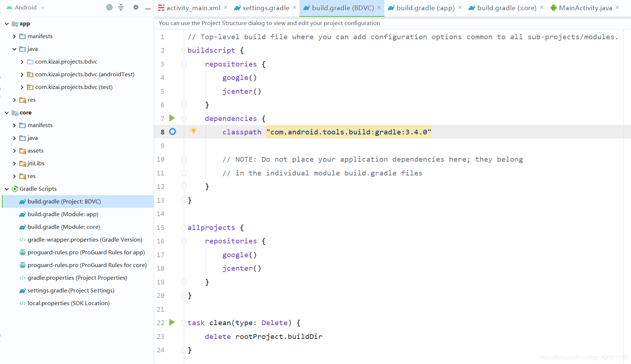Run the dependencies block via gutter arrow
This screenshot has width=631, height=364.
click(x=172, y=118)
